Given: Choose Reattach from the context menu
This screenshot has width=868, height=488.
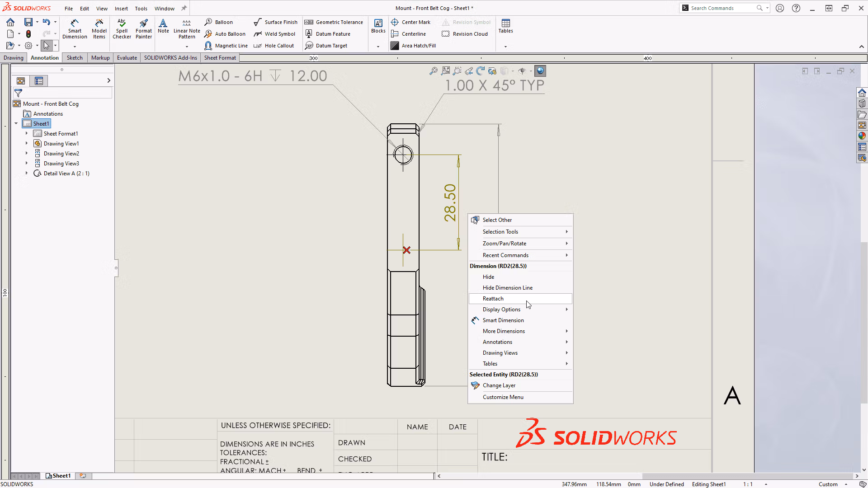Looking at the screenshot, I should point(520,299).
